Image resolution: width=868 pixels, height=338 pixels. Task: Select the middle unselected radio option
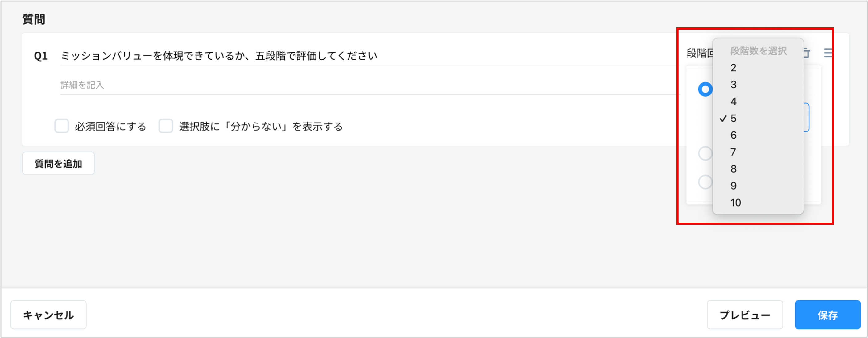click(705, 153)
